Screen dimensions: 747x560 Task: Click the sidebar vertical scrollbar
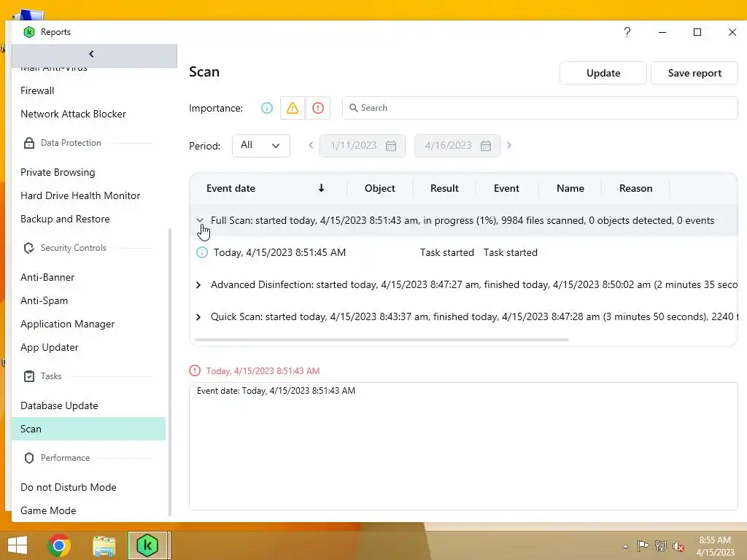[169, 372]
